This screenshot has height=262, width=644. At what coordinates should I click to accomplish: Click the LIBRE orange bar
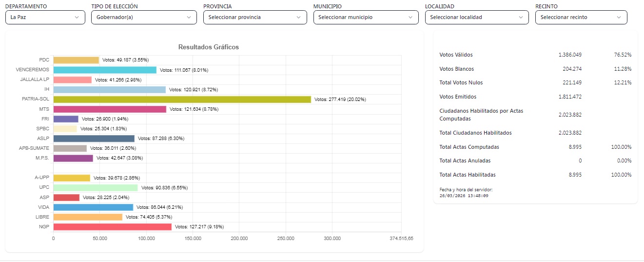tap(88, 217)
